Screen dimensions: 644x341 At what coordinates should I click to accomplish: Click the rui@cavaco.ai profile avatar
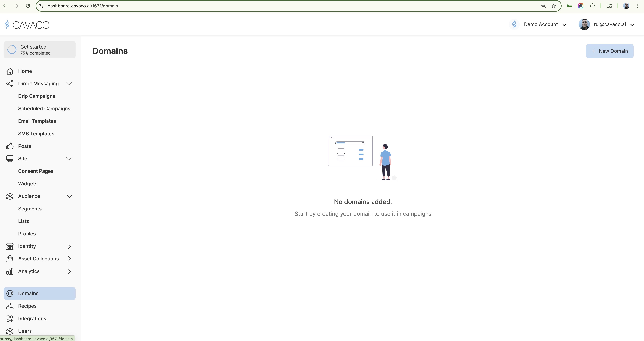(584, 24)
